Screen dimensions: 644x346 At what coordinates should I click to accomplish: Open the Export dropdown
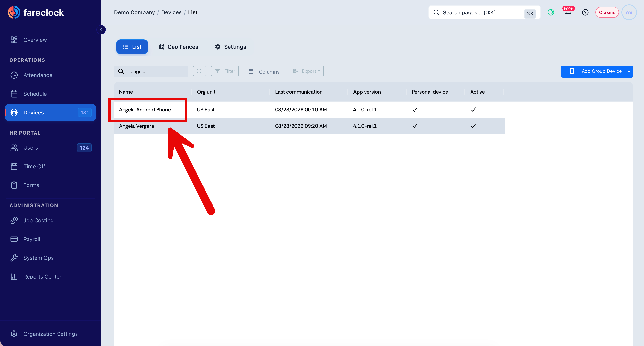306,71
